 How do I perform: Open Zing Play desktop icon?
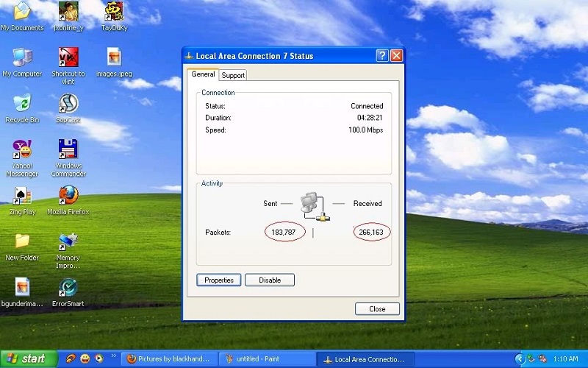[x=22, y=196]
